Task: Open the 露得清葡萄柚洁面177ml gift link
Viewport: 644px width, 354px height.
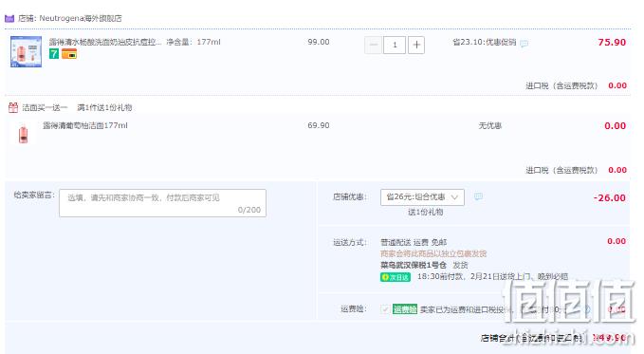Action: 85,125
